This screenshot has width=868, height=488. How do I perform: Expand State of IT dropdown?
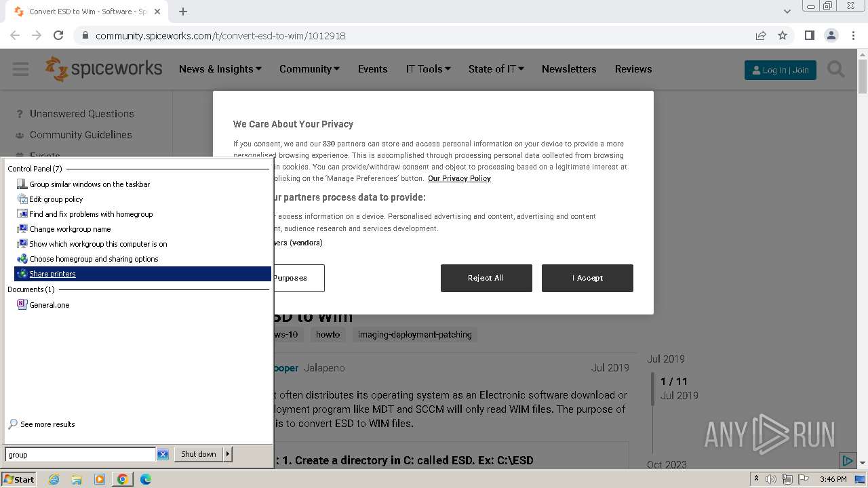496,69
